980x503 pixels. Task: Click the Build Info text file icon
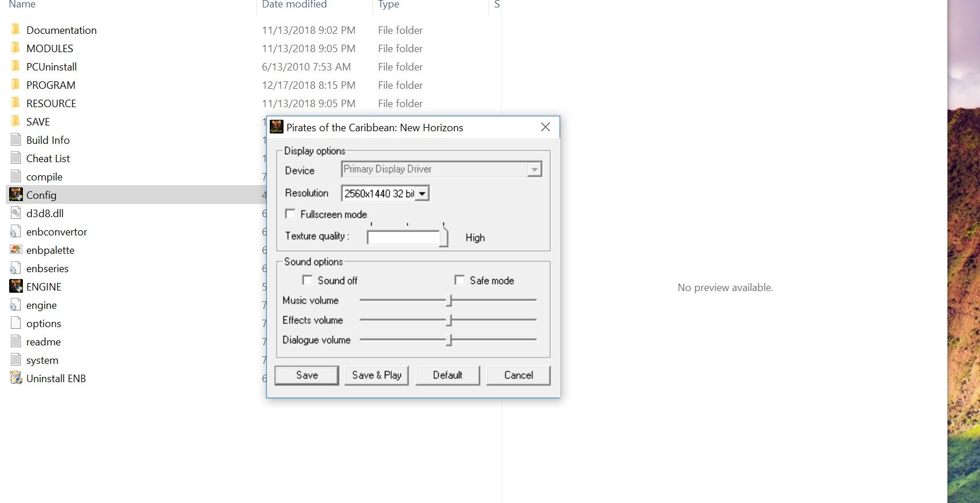click(16, 140)
